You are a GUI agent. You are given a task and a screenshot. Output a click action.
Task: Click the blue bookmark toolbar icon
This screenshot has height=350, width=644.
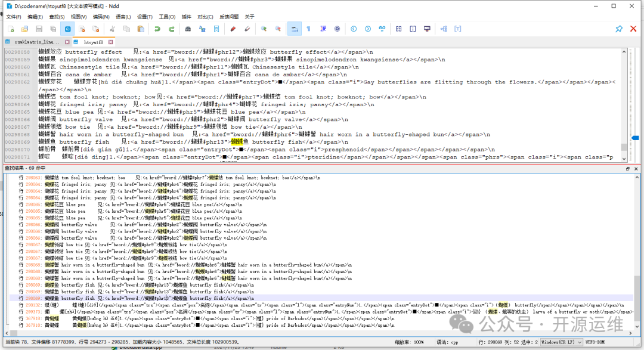216,29
